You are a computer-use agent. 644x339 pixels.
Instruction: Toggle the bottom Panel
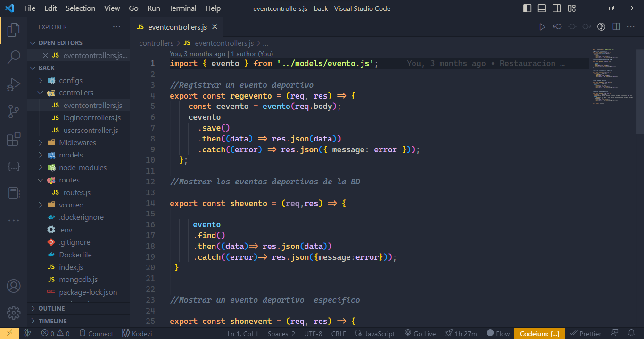click(x=542, y=8)
